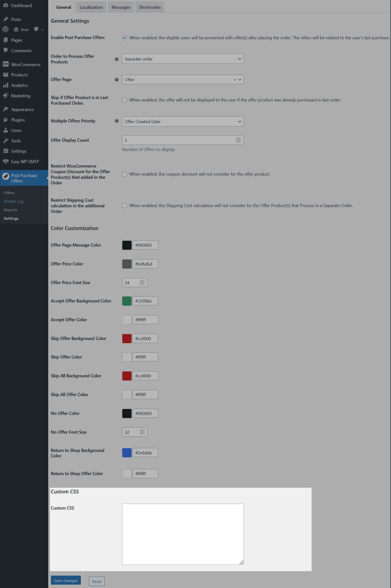Open the Master Log submenu link
The width and height of the screenshot is (391, 588).
(14, 201)
